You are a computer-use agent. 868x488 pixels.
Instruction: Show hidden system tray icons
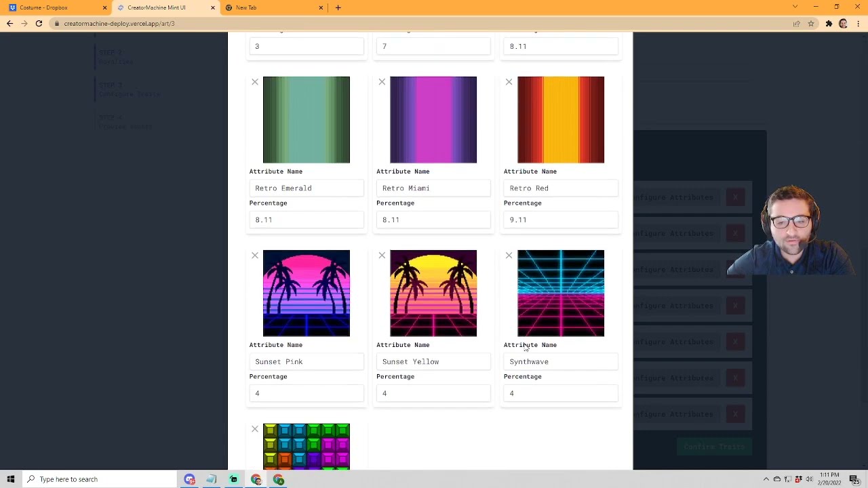pos(766,479)
